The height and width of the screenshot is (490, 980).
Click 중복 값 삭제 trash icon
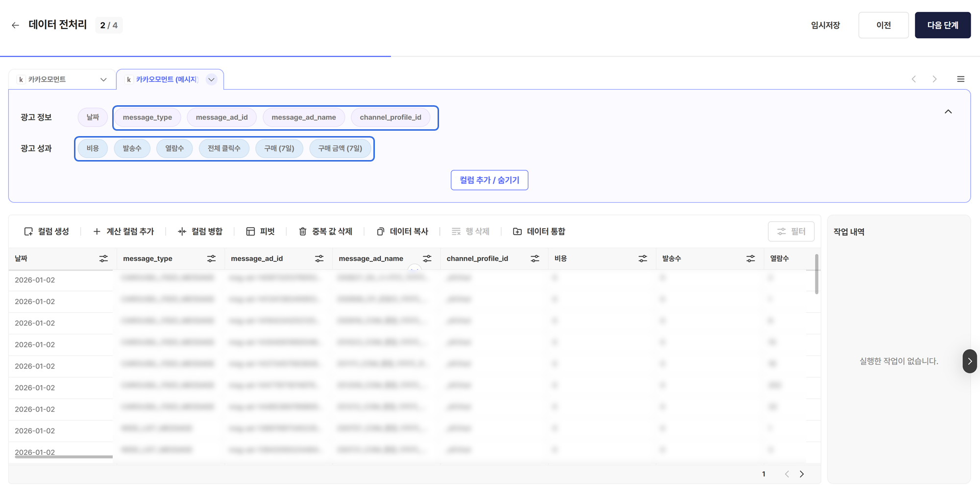click(x=303, y=232)
